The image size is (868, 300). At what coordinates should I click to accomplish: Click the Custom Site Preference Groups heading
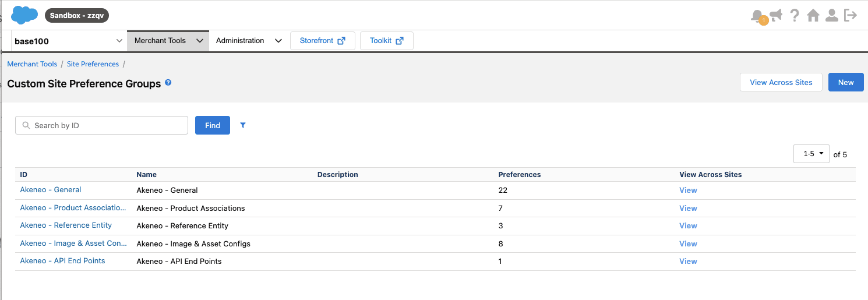(x=84, y=84)
